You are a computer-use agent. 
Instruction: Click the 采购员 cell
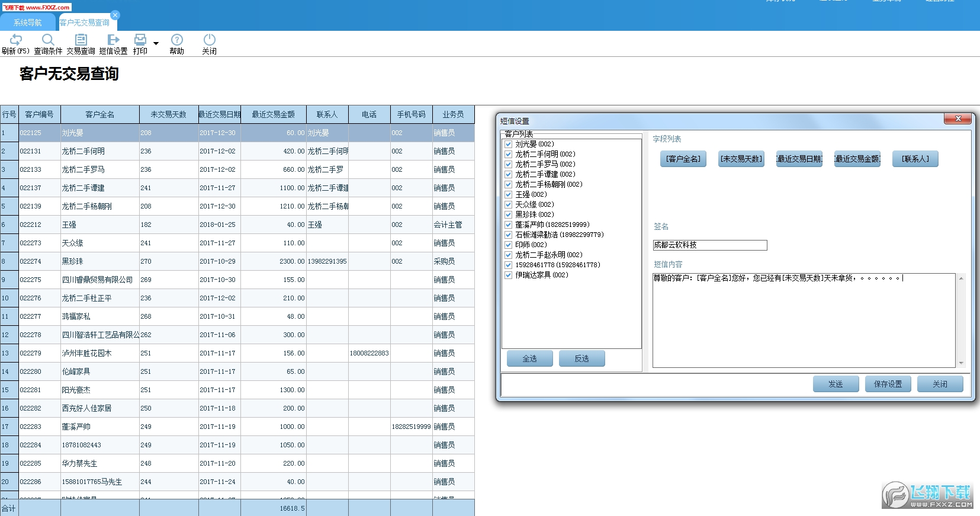(x=453, y=261)
